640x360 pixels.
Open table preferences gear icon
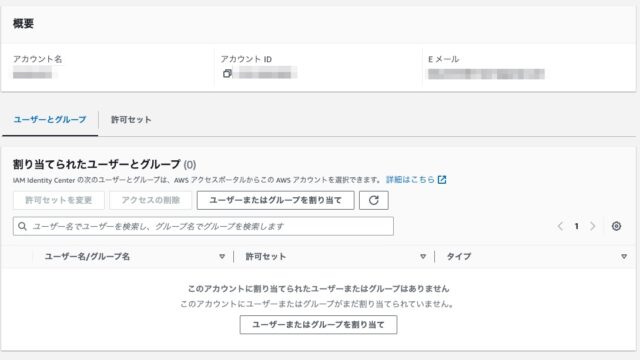point(616,226)
